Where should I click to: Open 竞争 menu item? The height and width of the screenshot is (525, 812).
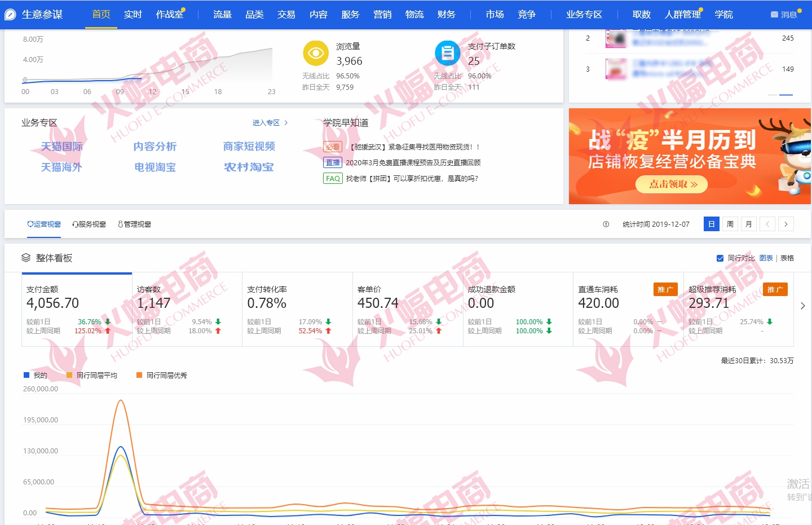point(527,14)
